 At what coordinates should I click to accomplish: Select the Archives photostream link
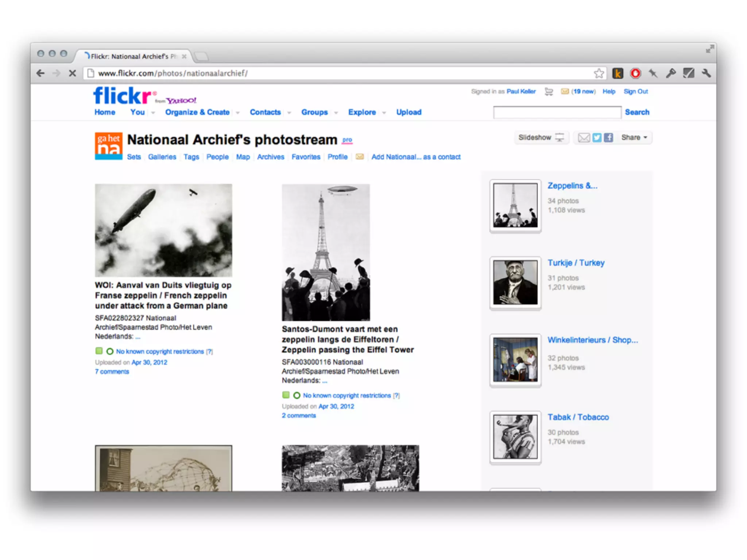click(x=270, y=157)
